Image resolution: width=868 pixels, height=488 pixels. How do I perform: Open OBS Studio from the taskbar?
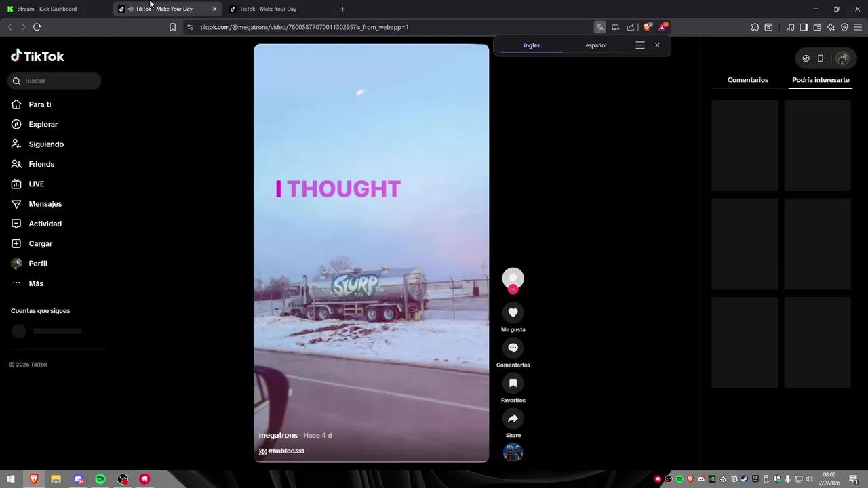tap(122, 479)
